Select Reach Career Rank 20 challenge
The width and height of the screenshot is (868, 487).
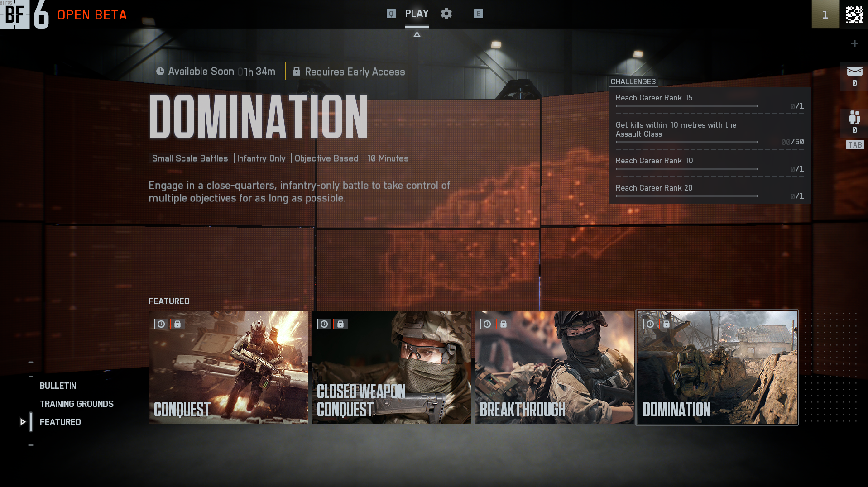(710, 191)
